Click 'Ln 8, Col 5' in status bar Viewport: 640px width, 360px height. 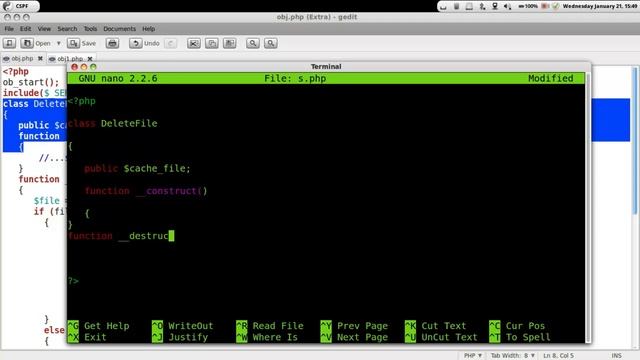[x=558, y=356]
